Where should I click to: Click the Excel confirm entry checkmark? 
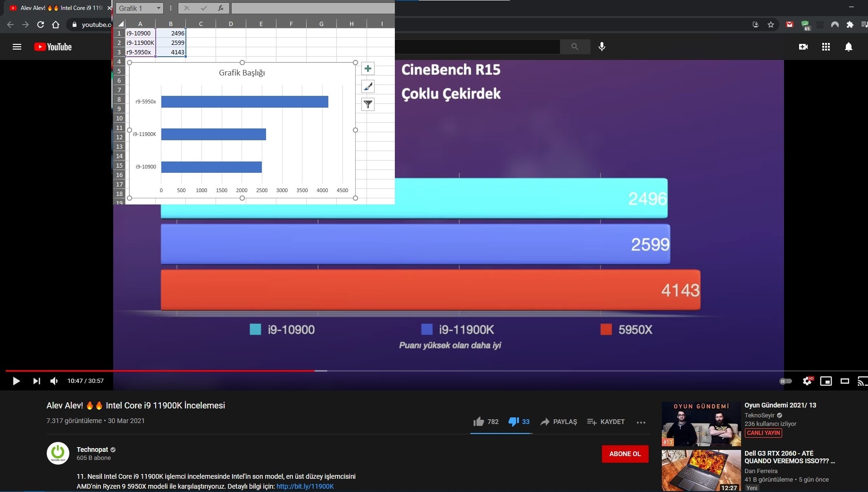(x=204, y=8)
